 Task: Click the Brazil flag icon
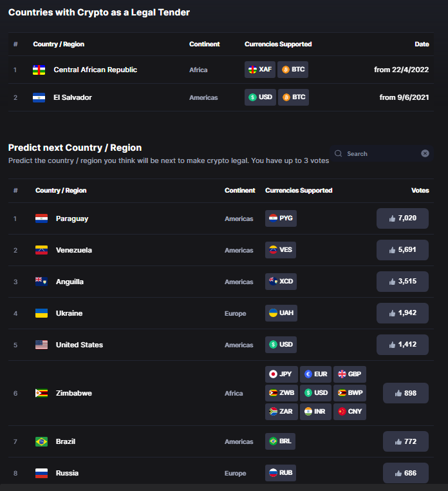41,441
